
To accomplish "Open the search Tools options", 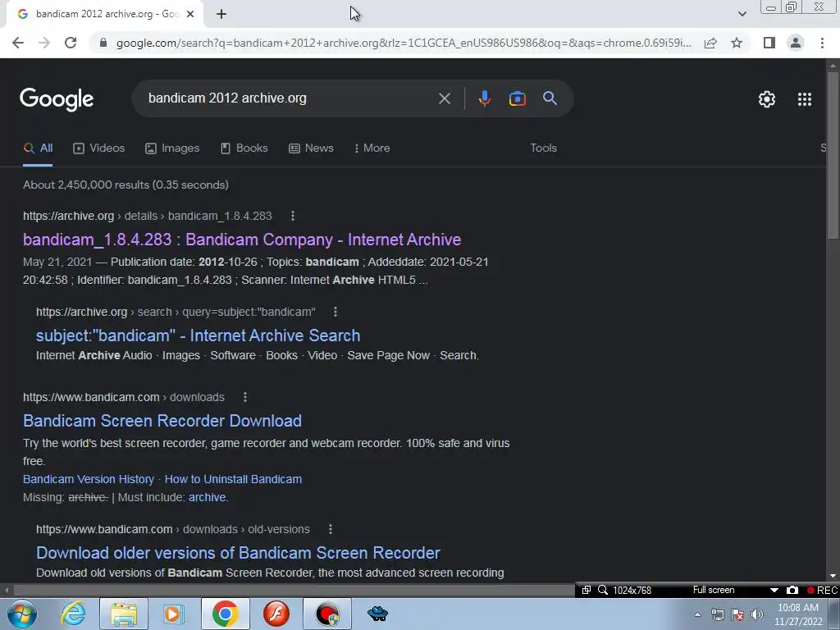I will coord(543,148).
